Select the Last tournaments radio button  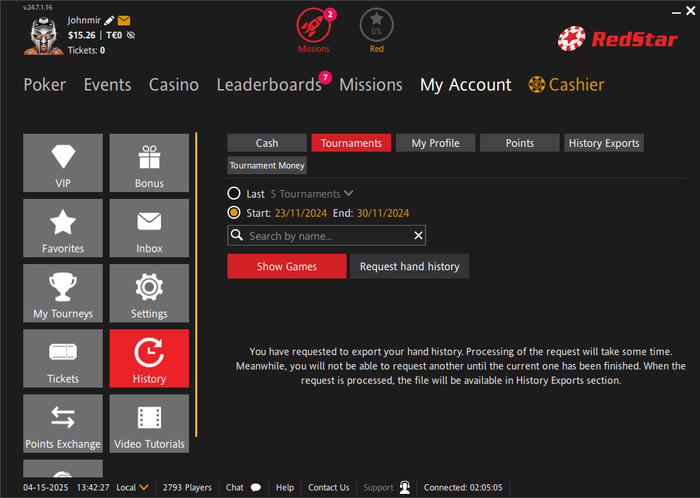tap(233, 193)
